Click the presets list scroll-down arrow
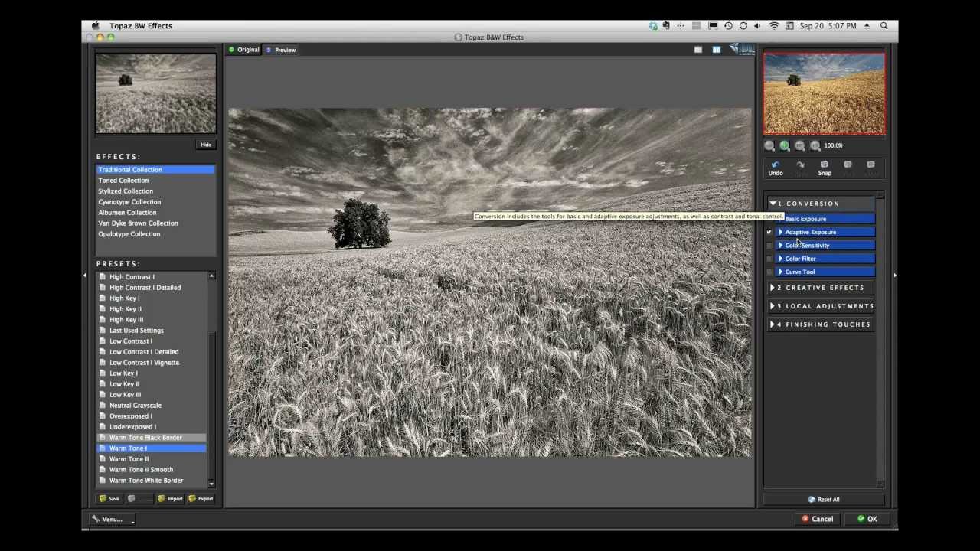 (x=211, y=484)
